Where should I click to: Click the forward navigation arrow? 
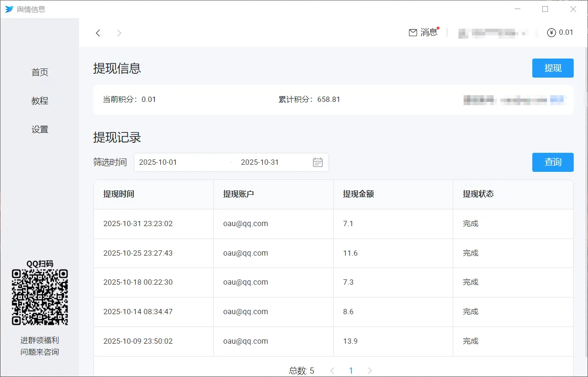pyautogui.click(x=119, y=33)
